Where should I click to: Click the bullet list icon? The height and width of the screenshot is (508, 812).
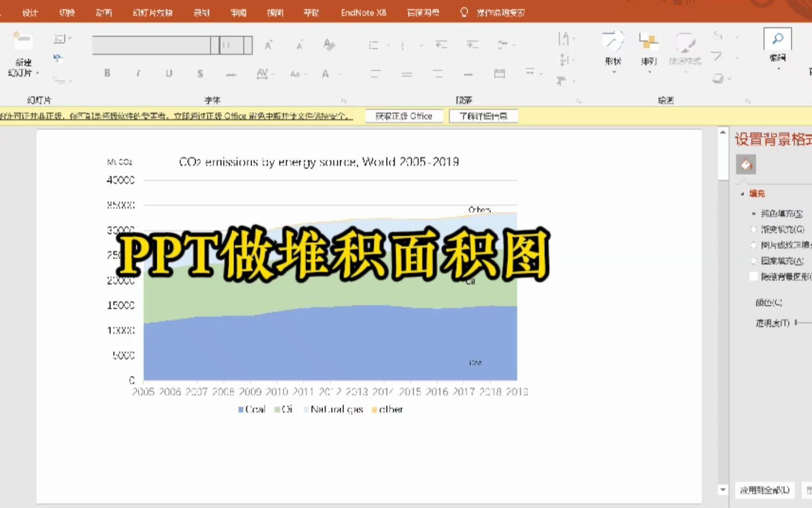pos(374,45)
